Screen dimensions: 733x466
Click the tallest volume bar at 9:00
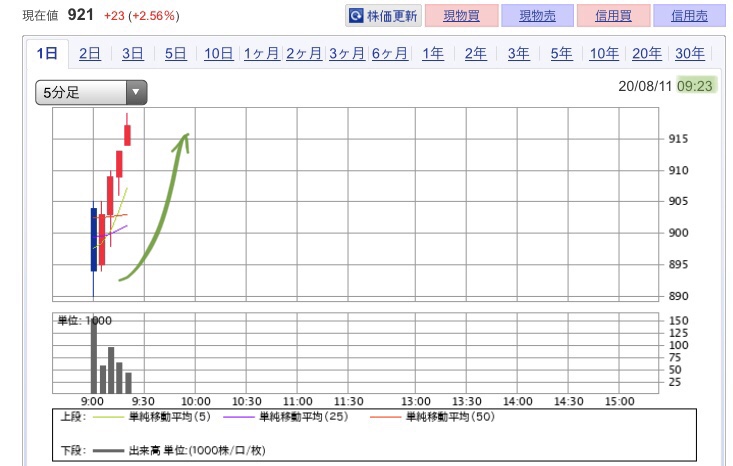(94, 356)
